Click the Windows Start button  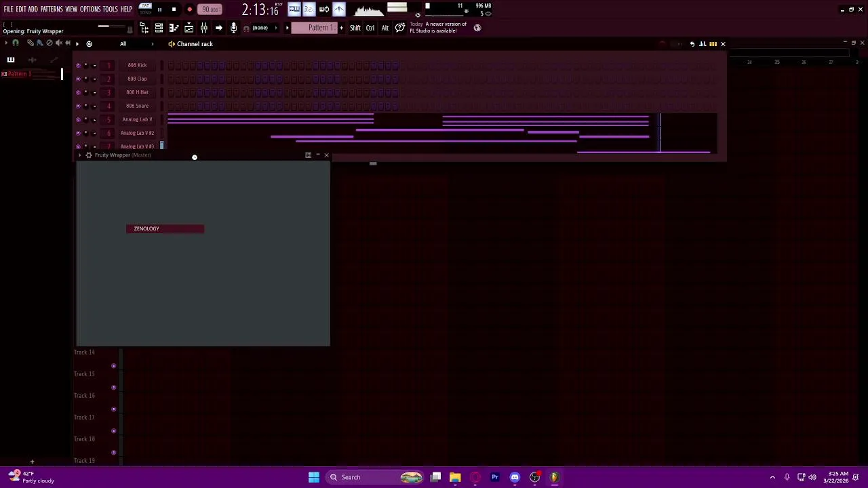(x=314, y=477)
